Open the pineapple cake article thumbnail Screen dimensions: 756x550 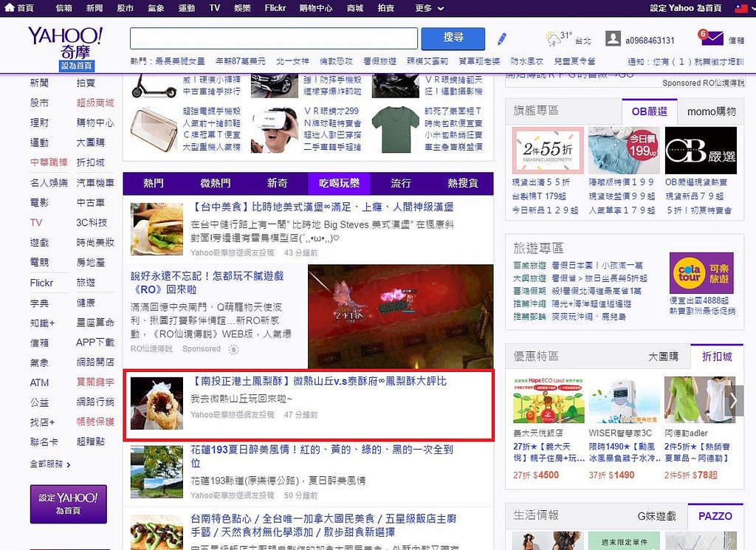(x=157, y=403)
